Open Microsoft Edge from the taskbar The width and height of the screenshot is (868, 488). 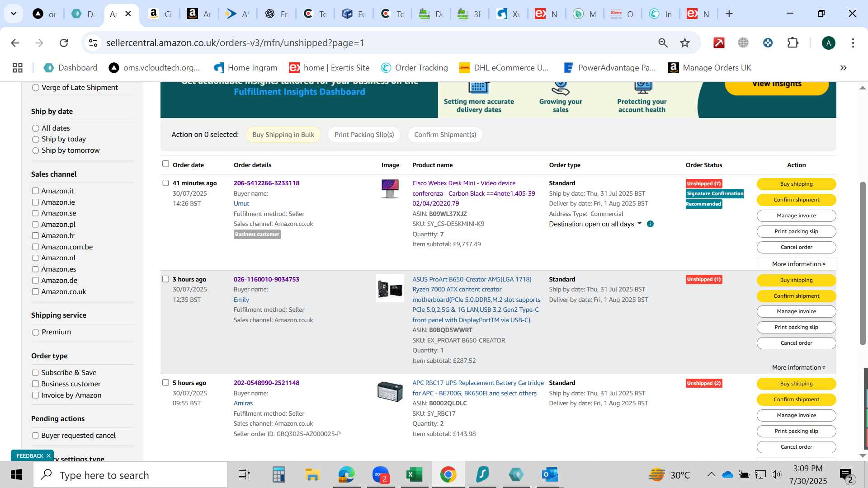[x=346, y=475]
